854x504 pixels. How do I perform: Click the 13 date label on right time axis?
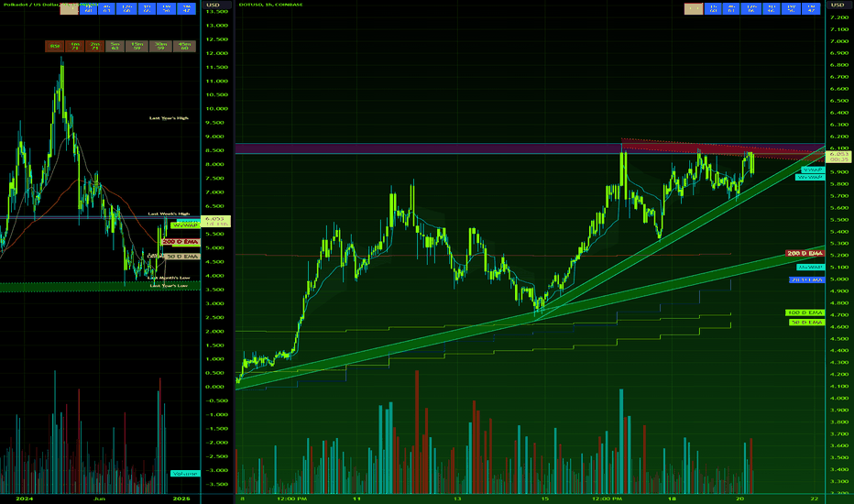(457, 499)
